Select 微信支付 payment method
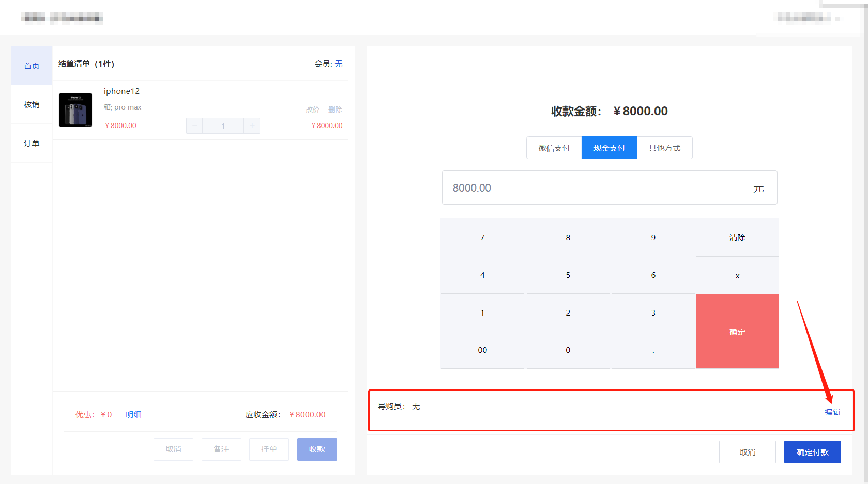868x484 pixels. tap(554, 148)
